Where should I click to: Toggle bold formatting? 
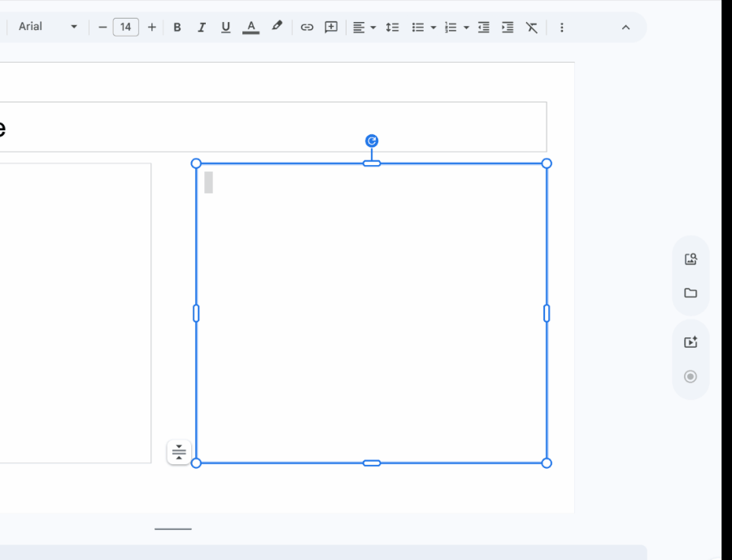click(x=177, y=28)
